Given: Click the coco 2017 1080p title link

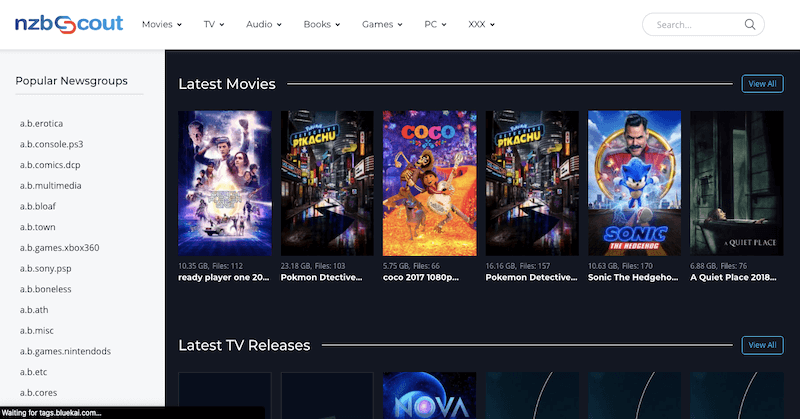Looking at the screenshot, I should click(428, 277).
